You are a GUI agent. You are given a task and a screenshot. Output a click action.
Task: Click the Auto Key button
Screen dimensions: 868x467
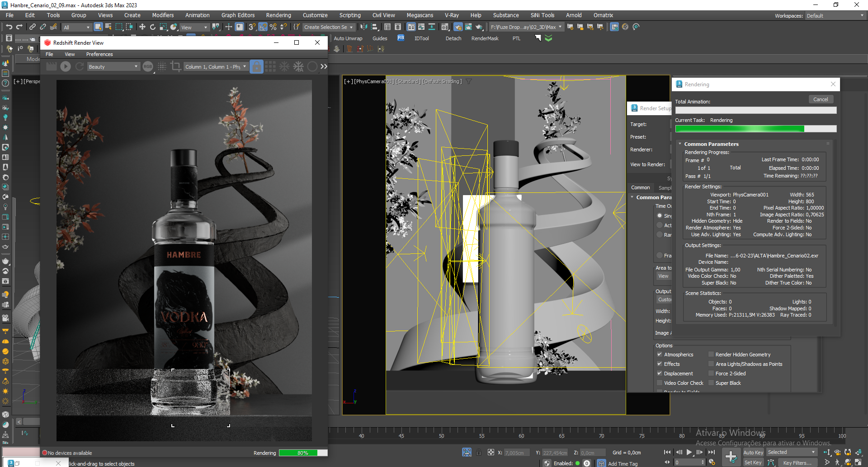point(753,453)
